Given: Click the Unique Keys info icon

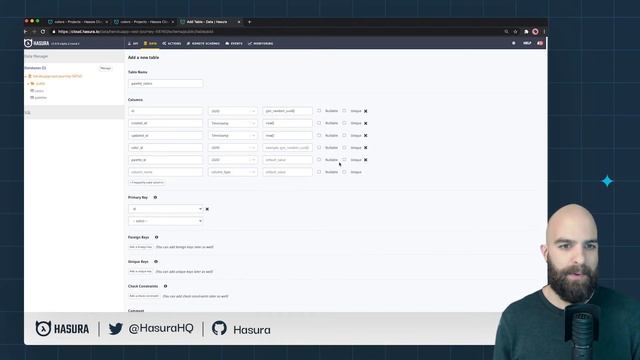Looking at the screenshot, I should 156,262.
